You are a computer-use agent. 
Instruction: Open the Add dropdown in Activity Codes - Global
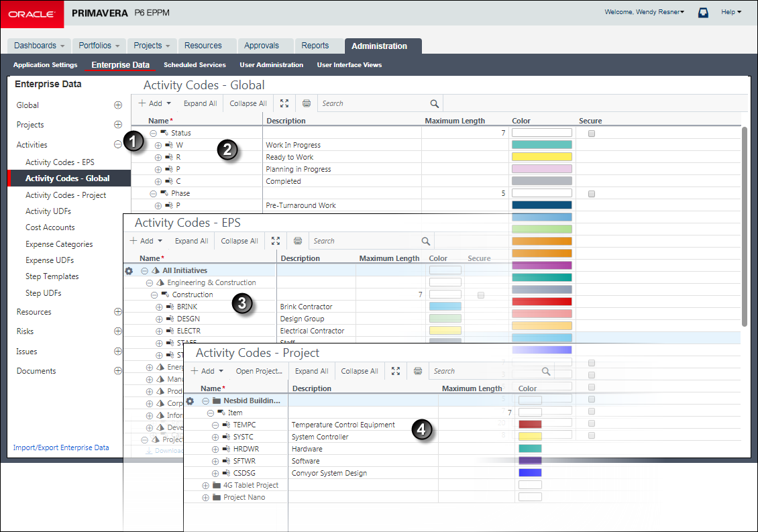(x=155, y=103)
